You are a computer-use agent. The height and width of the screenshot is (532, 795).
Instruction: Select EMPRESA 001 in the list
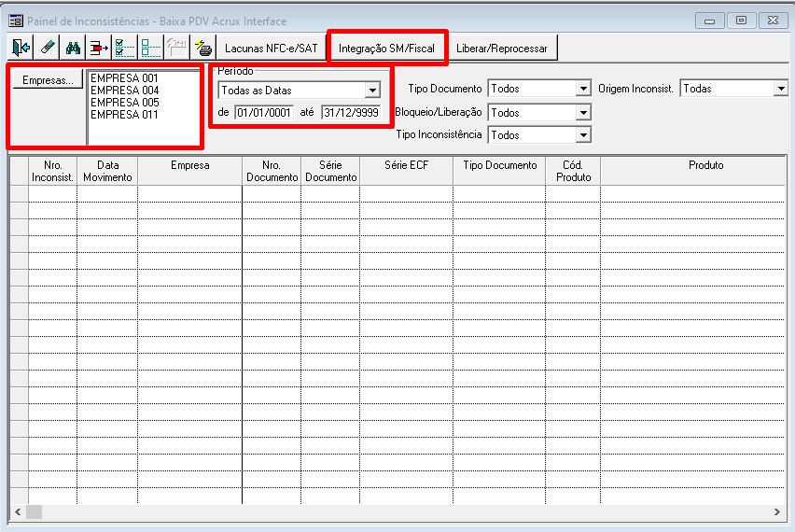pos(124,78)
